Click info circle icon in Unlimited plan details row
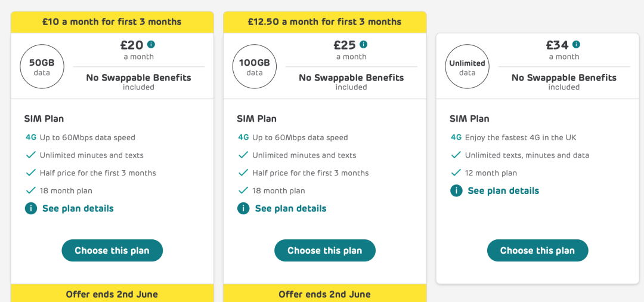Viewport: 644px width, 302px height. [x=456, y=190]
